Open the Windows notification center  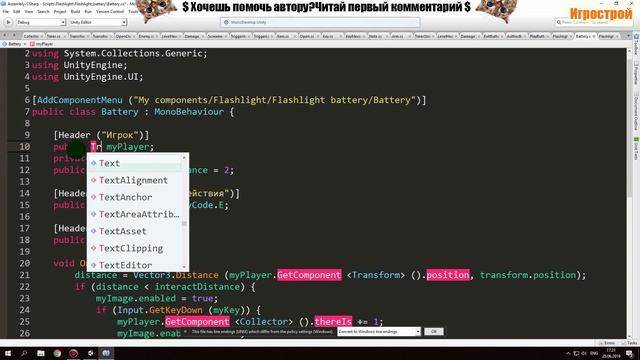(629, 353)
